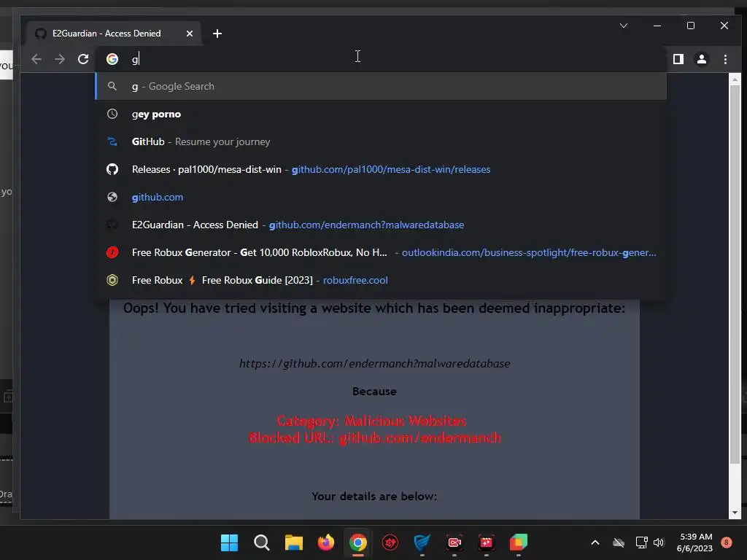747x560 pixels.
Task: Launch Firefox from taskbar
Action: [x=326, y=542]
